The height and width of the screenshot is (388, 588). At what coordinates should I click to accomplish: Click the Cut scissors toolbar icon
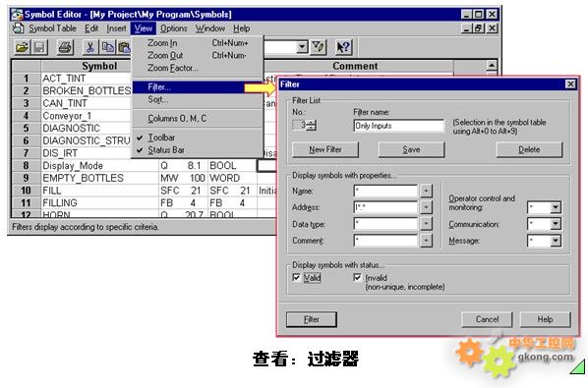tap(90, 47)
